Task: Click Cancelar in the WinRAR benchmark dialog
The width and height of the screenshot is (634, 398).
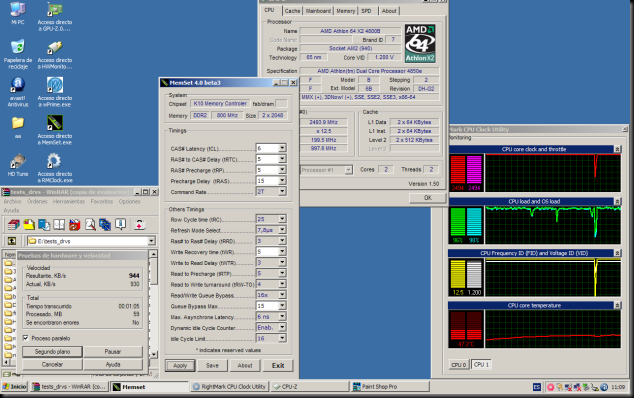Action: pyautogui.click(x=53, y=364)
